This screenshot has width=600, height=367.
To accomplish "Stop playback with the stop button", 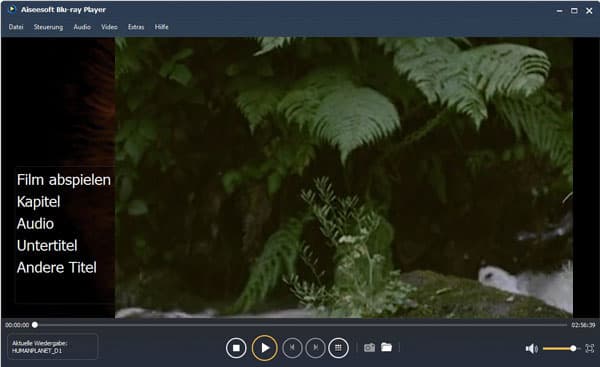I will point(236,348).
